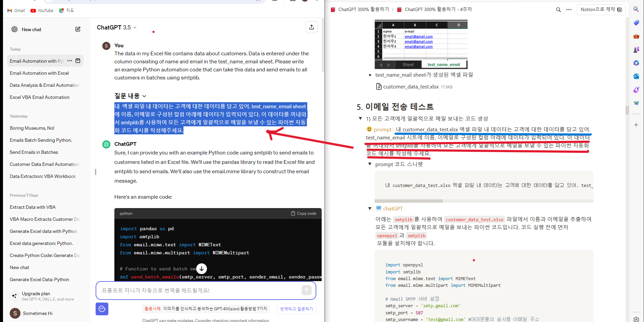Viewport: 644px width, 322px height.
Task: Click the 'Notion으로 제작' button
Action: click(x=601, y=9)
